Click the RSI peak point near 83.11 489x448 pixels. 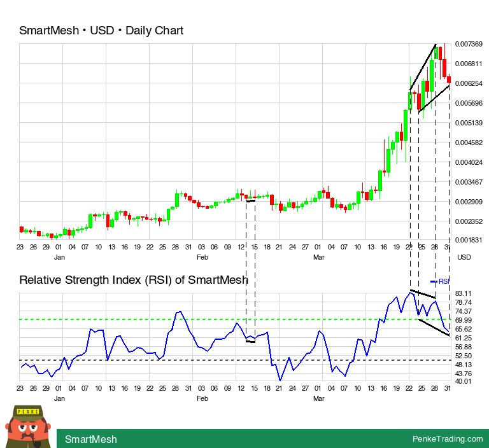[411, 293]
